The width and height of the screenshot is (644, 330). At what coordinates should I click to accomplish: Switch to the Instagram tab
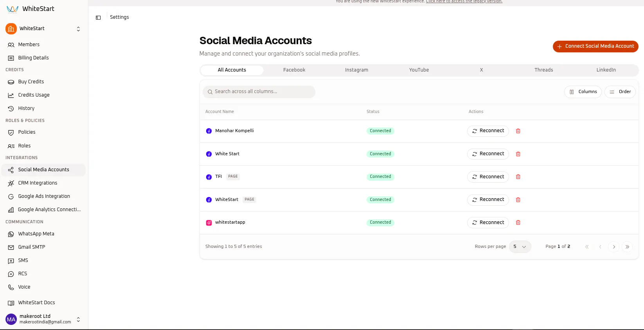click(x=356, y=70)
